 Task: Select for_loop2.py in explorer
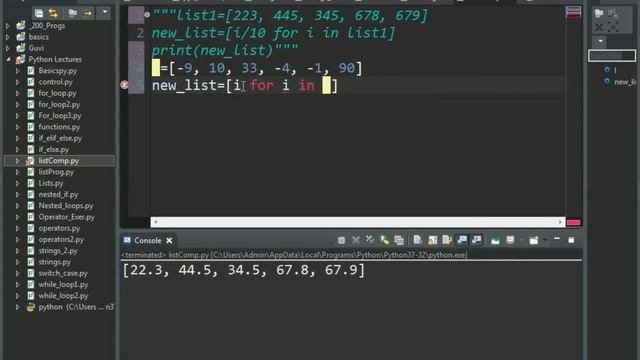pyautogui.click(x=59, y=104)
